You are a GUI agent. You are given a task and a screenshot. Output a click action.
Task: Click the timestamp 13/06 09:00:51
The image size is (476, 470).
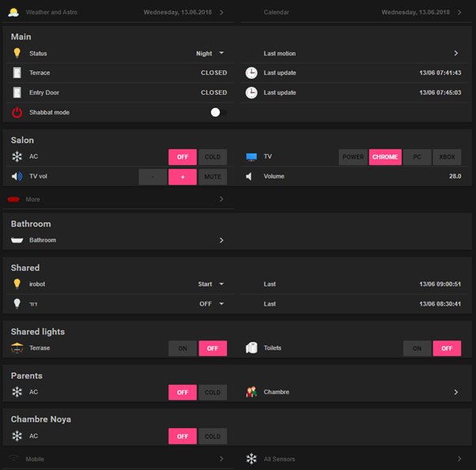click(x=440, y=284)
